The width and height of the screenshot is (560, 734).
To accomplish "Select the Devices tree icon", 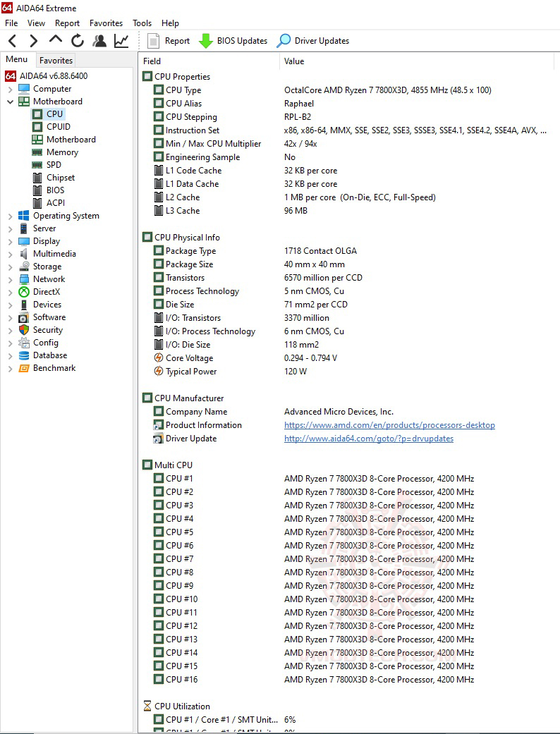I will tap(24, 305).
